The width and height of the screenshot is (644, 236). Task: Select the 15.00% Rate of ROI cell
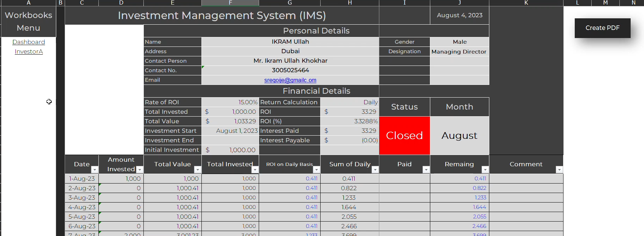point(230,102)
